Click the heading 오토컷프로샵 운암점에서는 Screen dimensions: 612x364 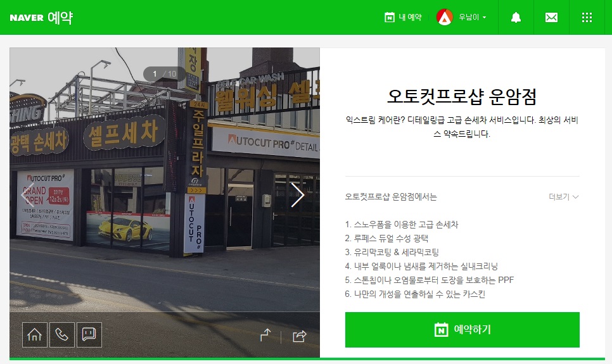(x=391, y=197)
